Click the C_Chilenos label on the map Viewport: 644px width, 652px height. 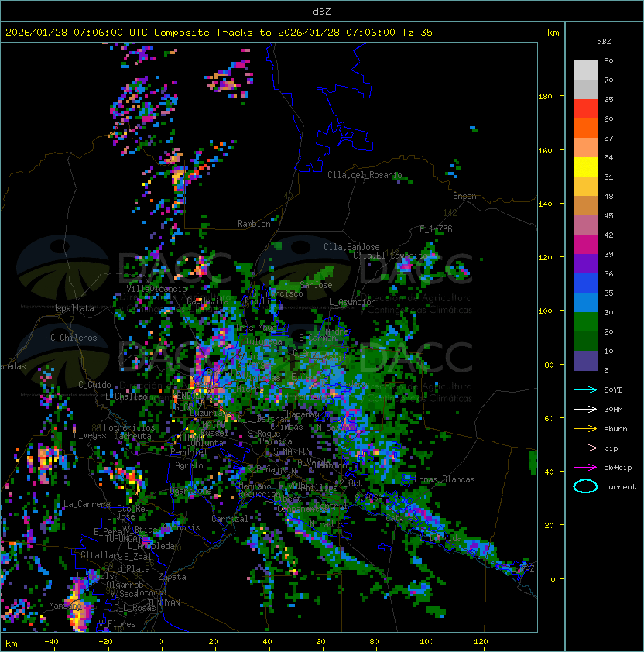pyautogui.click(x=74, y=338)
